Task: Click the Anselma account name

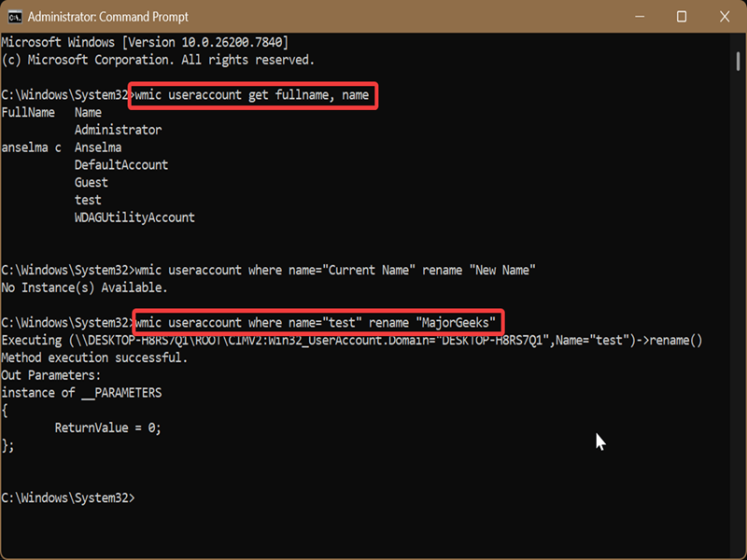Action: click(98, 147)
